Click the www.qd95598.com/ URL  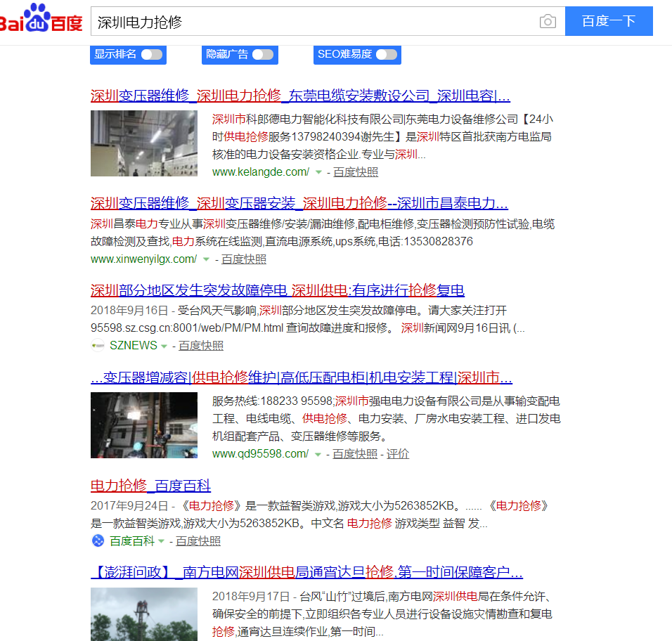(260, 454)
